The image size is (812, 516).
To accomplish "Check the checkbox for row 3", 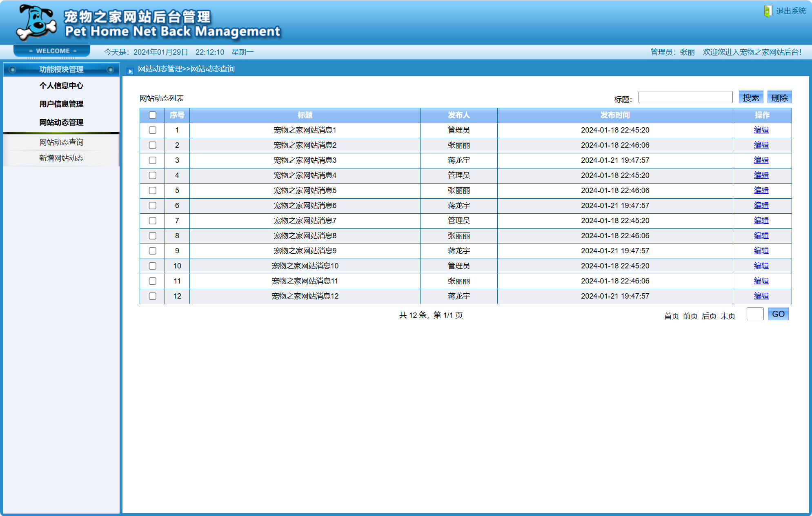I will 152,161.
